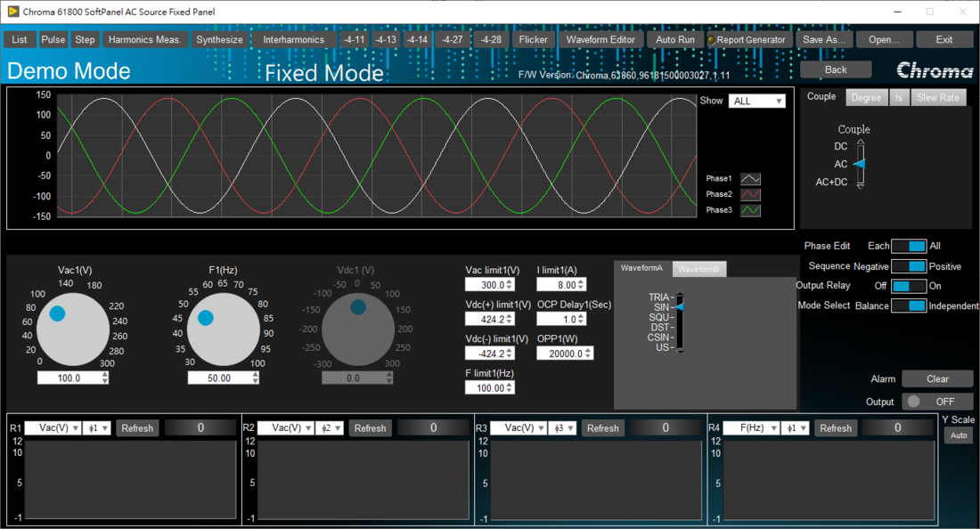The height and width of the screenshot is (529, 980).
Task: Click the Report Generator indicator LED
Action: pyautogui.click(x=711, y=40)
